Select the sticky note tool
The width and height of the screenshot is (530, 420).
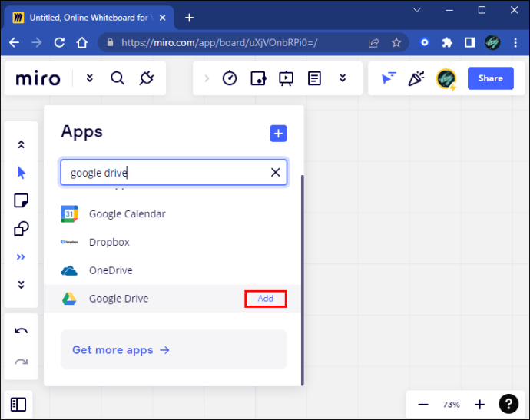pyautogui.click(x=21, y=200)
